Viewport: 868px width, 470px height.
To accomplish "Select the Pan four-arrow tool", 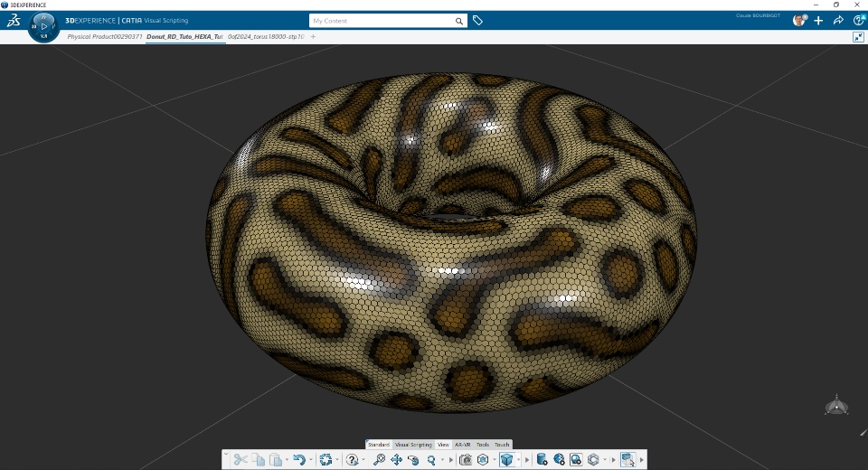I will pyautogui.click(x=396, y=459).
